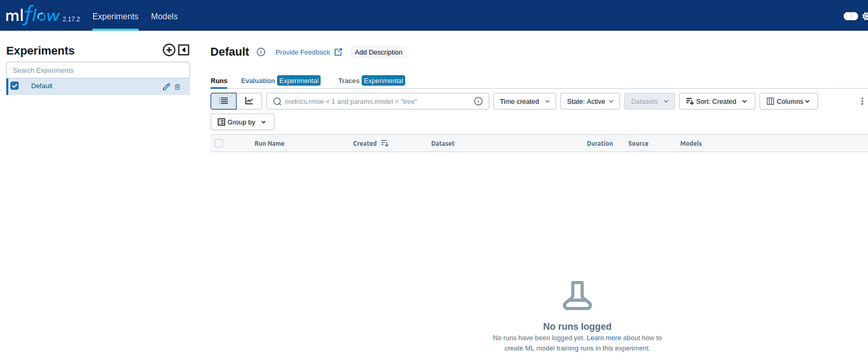Click the No runs logged heading
868x362 pixels.
click(577, 327)
